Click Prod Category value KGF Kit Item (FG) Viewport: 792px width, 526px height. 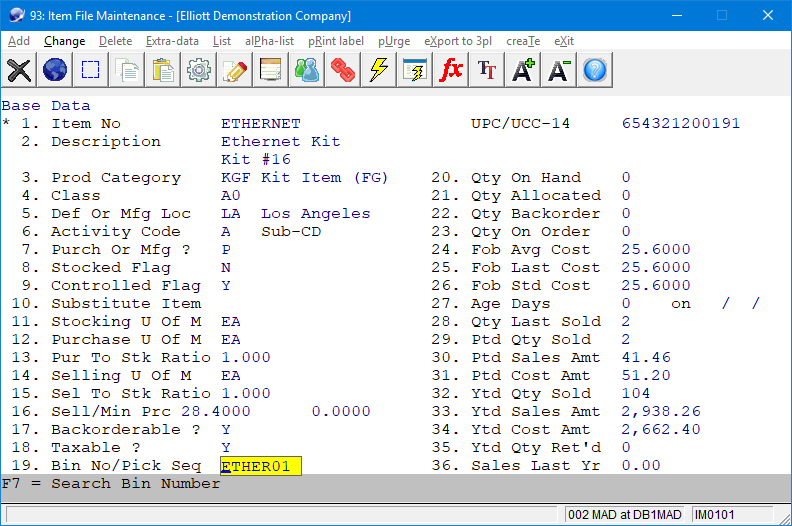tap(305, 178)
